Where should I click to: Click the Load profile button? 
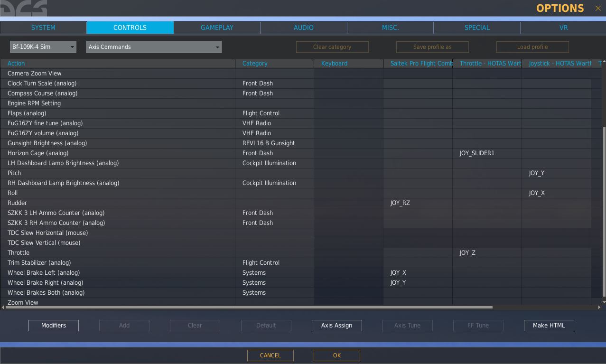532,47
